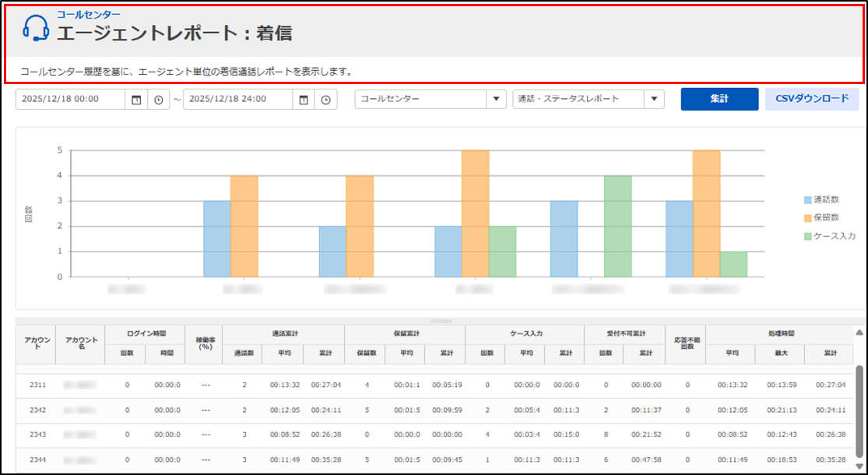Click the 集計 button

pos(719,99)
